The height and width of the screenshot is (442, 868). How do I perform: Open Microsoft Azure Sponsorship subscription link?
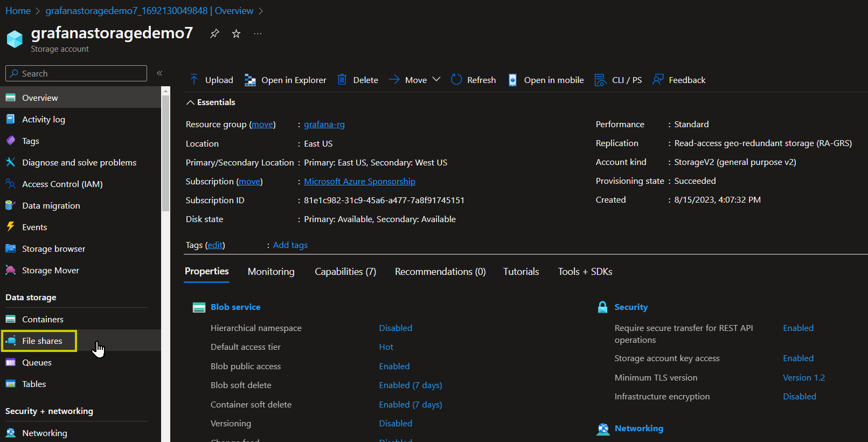click(x=359, y=182)
